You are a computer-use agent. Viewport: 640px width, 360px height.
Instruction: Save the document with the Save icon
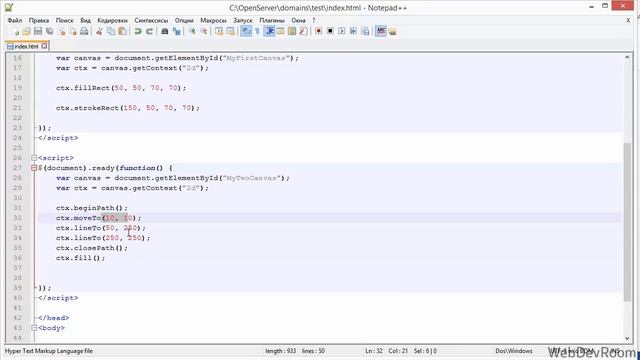[x=38, y=31]
